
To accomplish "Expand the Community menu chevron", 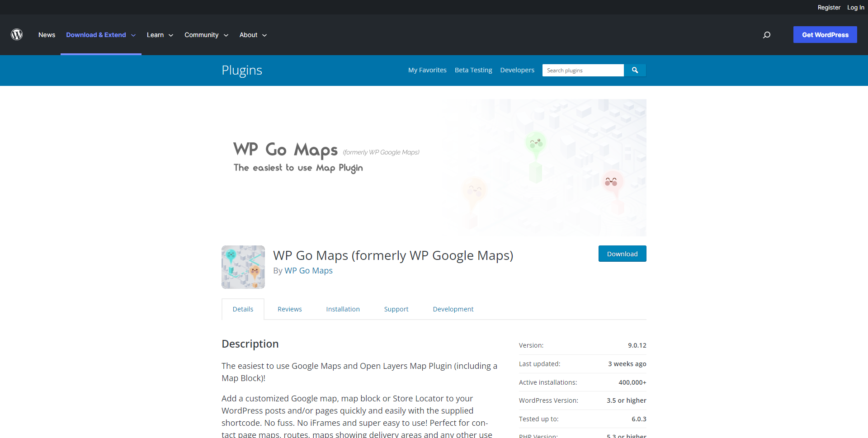I will click(x=226, y=35).
